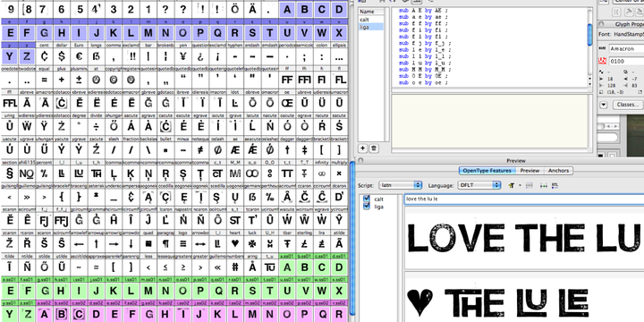The width and height of the screenshot is (644, 322).
Task: Expand the triangle menu next to Classes
Action: 604,105
